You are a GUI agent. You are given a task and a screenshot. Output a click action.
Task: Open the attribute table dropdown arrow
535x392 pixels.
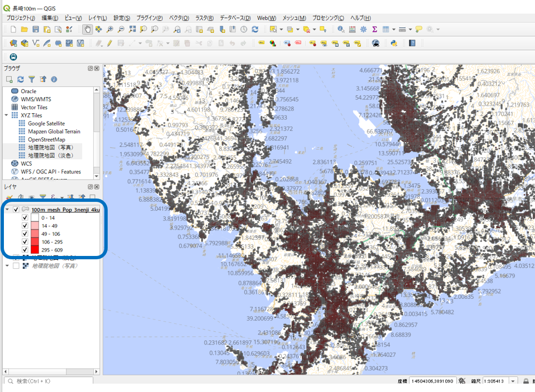pos(394,30)
